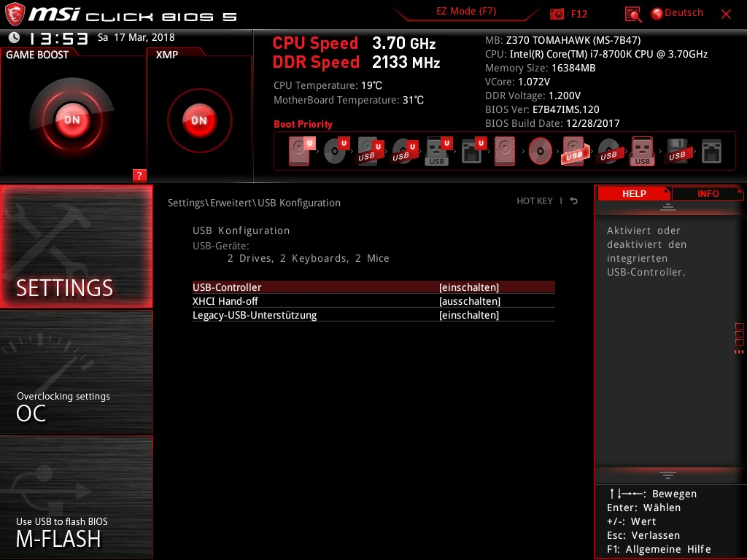Open the SETTINGS menu panel
The height and width of the screenshot is (560, 747).
[76, 246]
